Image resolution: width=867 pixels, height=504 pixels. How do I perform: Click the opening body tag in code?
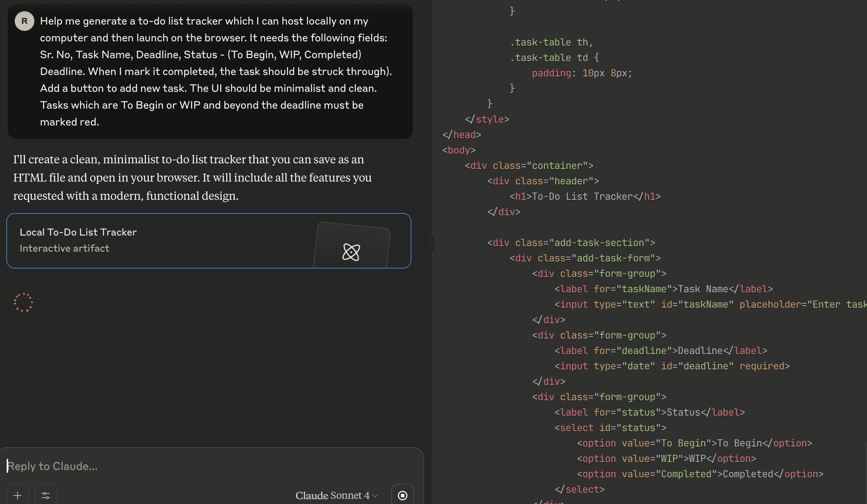coord(459,150)
